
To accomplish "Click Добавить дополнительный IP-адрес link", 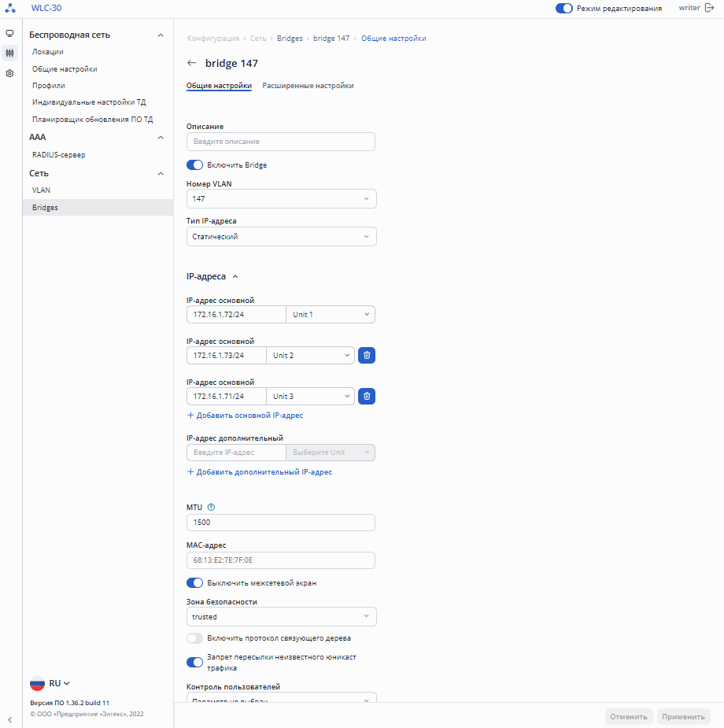I will (x=259, y=472).
